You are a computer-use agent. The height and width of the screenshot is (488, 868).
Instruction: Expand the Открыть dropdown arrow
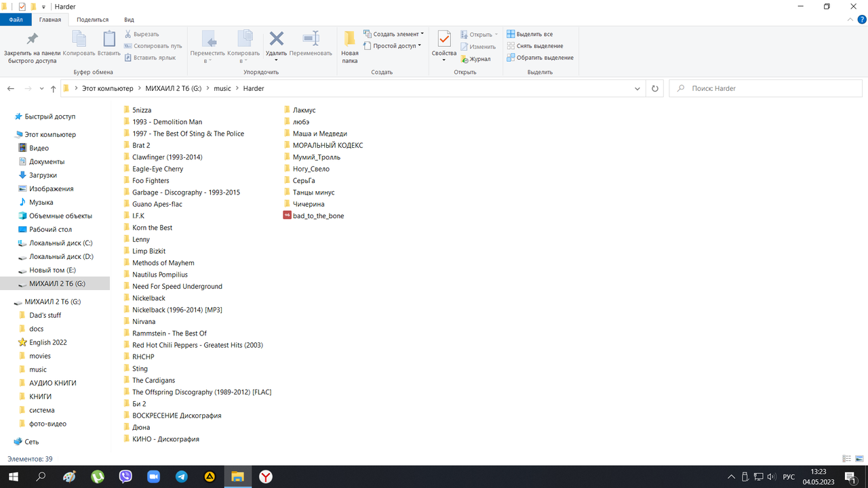coord(496,35)
